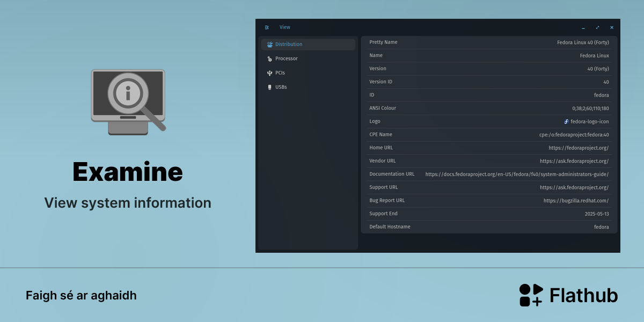This screenshot has width=644, height=322.
Task: Click the Home URL "https://fedoraproject.org/"
Action: [579, 148]
